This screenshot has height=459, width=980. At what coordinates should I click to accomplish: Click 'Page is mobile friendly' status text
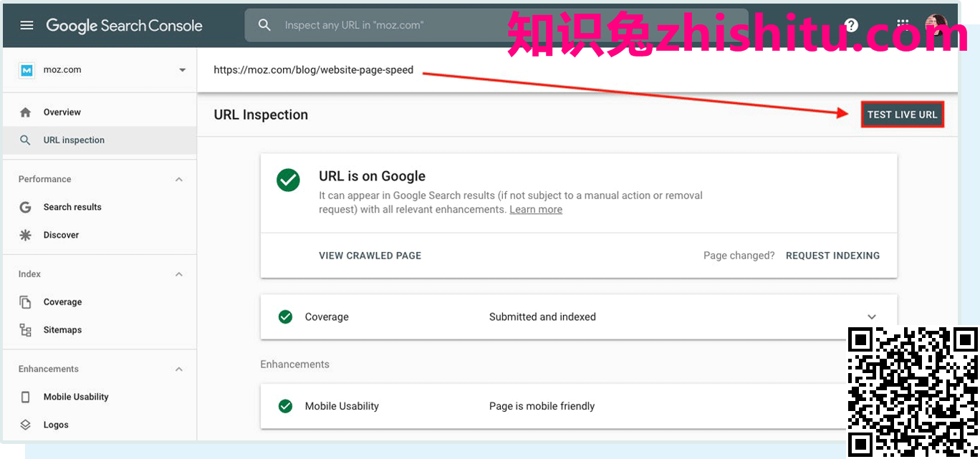tap(542, 406)
